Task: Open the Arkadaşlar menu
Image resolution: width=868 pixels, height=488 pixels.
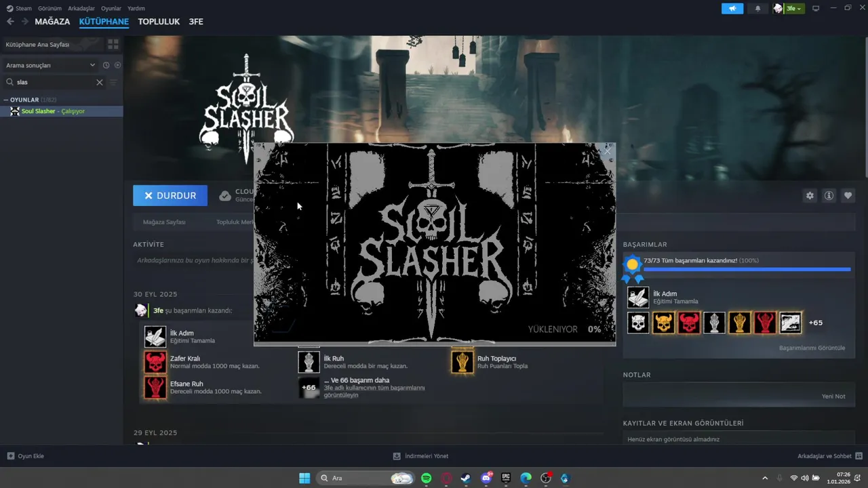Action: point(81,8)
